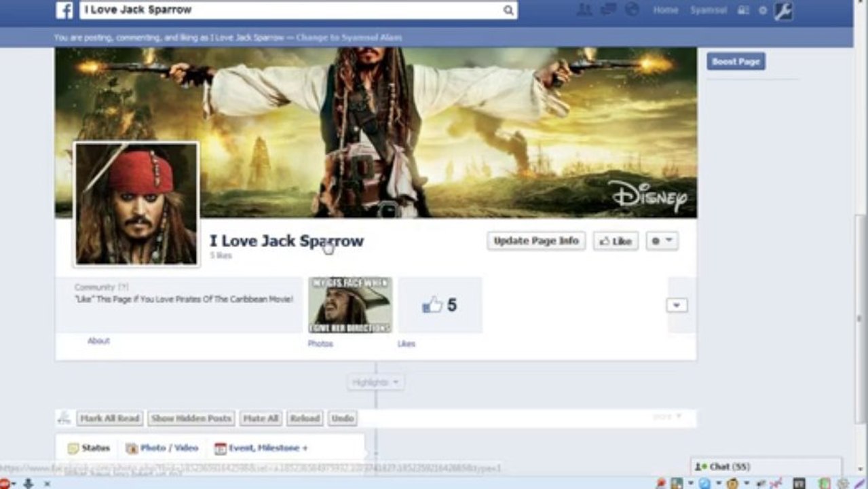Click 'Change to Syamsul Alam' link

(349, 38)
